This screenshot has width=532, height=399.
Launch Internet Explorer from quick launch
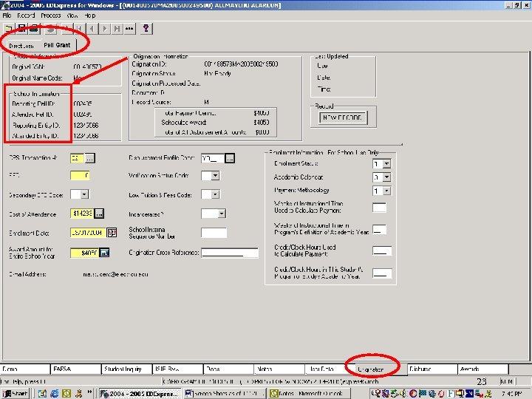coord(54,393)
